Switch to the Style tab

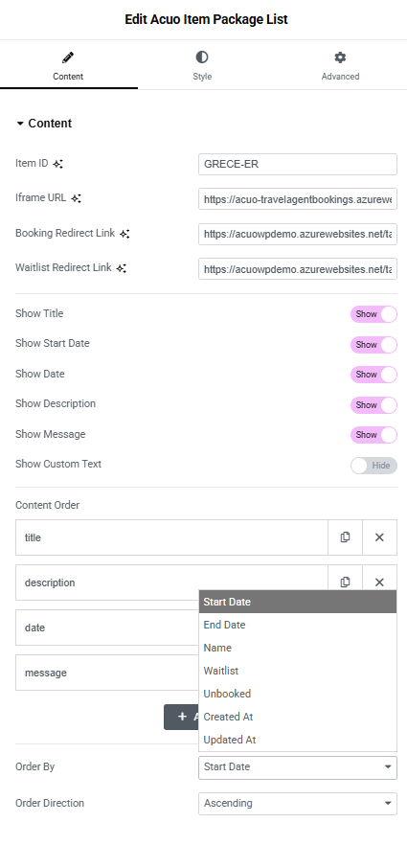tap(202, 65)
